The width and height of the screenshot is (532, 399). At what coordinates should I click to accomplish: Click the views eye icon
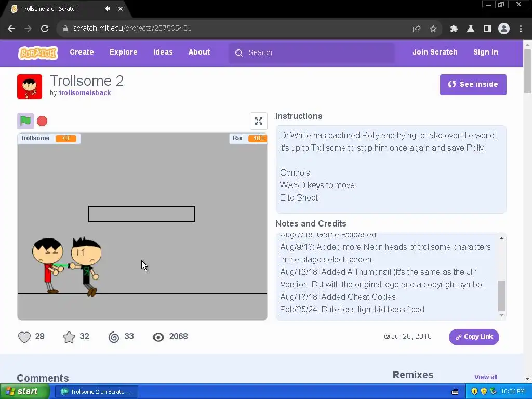tap(158, 337)
